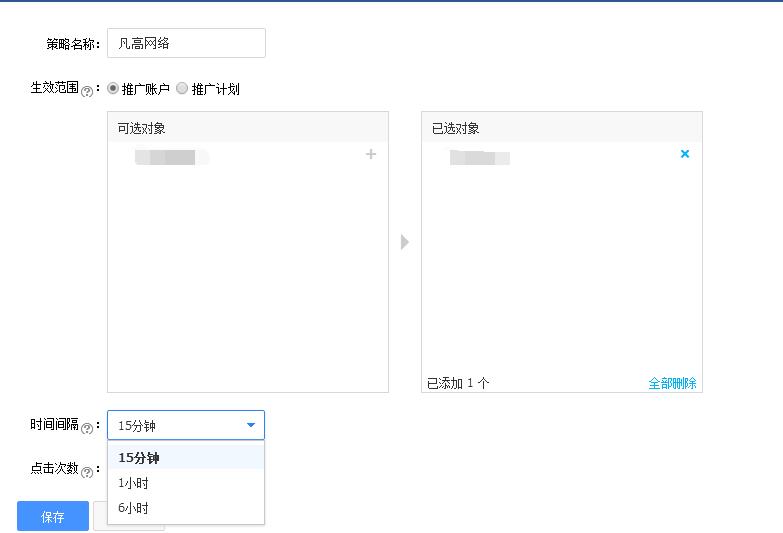Viewport: 783px width, 533px height.
Task: Remove the selected object with the X icon
Action: click(685, 154)
